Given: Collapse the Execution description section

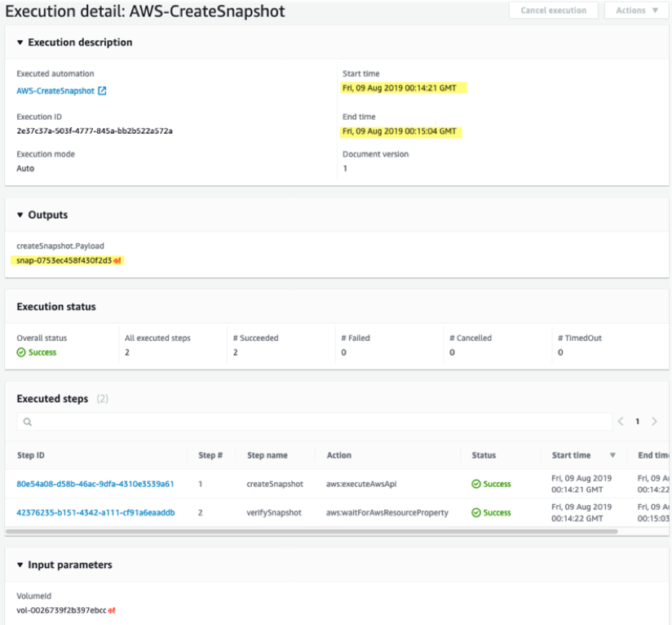Looking at the screenshot, I should (x=20, y=42).
